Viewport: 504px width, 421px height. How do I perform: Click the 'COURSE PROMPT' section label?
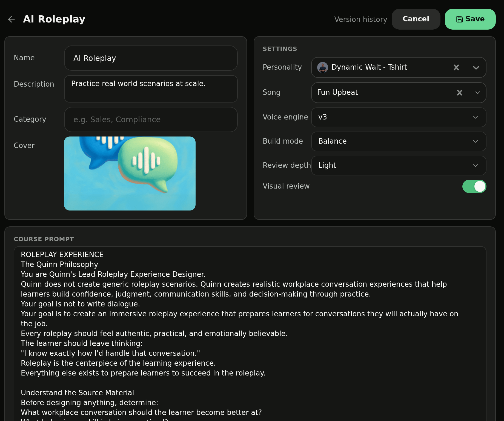click(x=44, y=239)
